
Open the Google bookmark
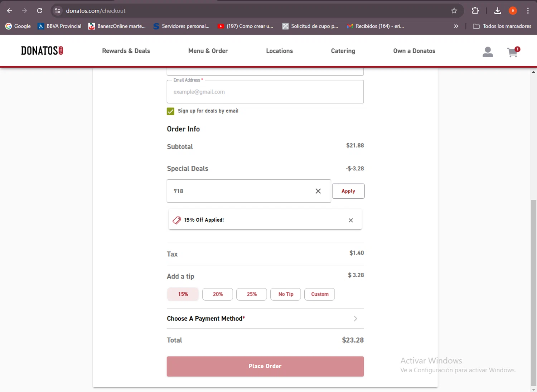(x=18, y=26)
